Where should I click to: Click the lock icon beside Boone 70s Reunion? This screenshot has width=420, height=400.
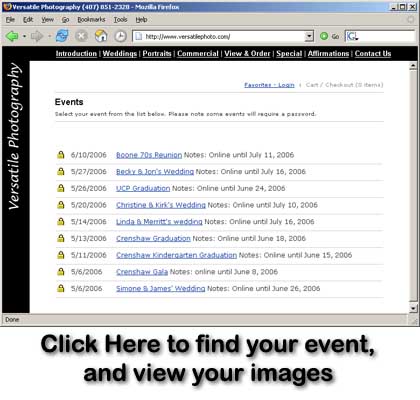(x=60, y=155)
